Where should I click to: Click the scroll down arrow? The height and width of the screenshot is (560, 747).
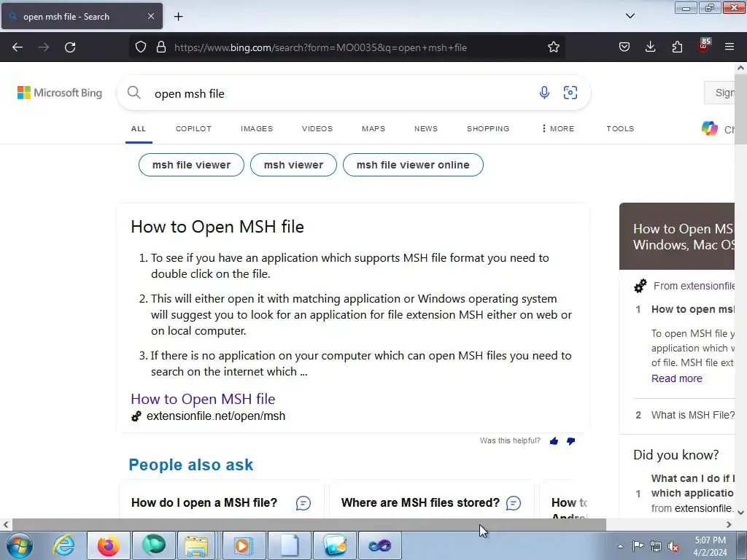pos(740,513)
